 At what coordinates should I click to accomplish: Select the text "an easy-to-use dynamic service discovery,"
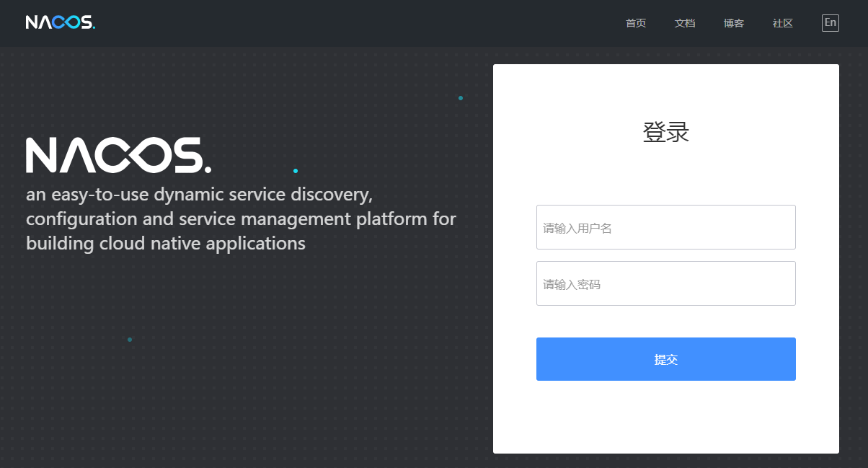pos(199,195)
